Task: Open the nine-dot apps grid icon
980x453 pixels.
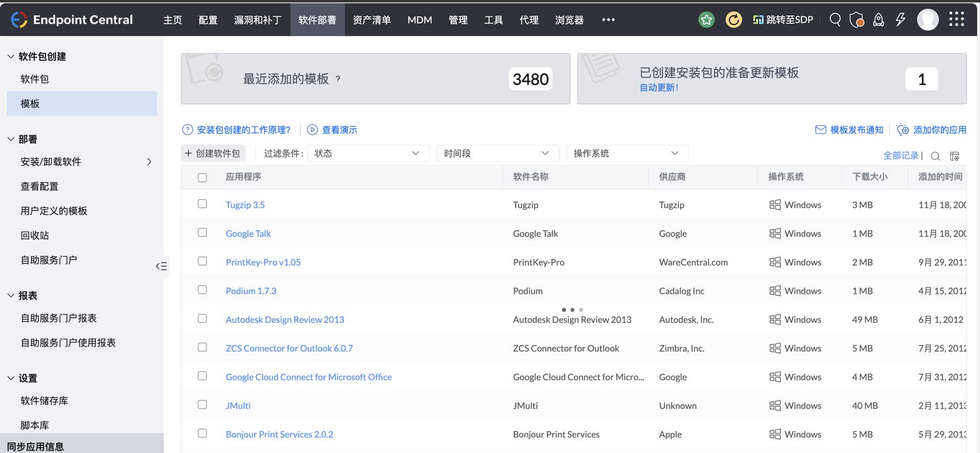Action: 957,19
